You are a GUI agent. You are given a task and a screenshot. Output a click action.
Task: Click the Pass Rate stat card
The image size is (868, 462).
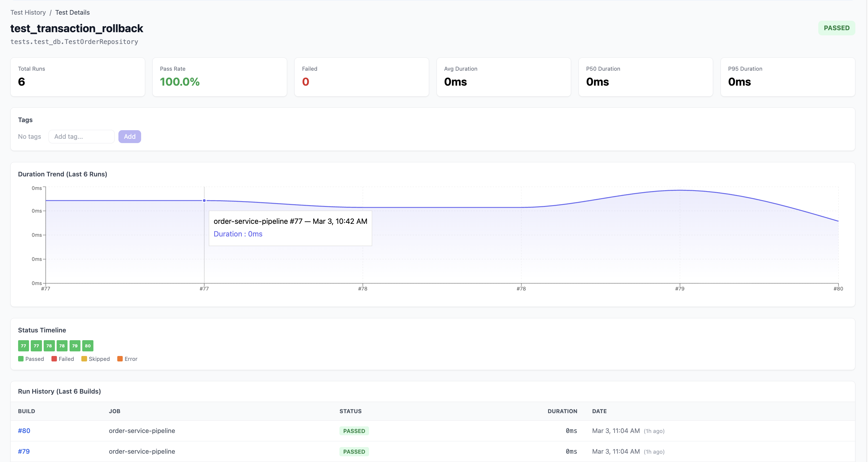[x=219, y=77]
